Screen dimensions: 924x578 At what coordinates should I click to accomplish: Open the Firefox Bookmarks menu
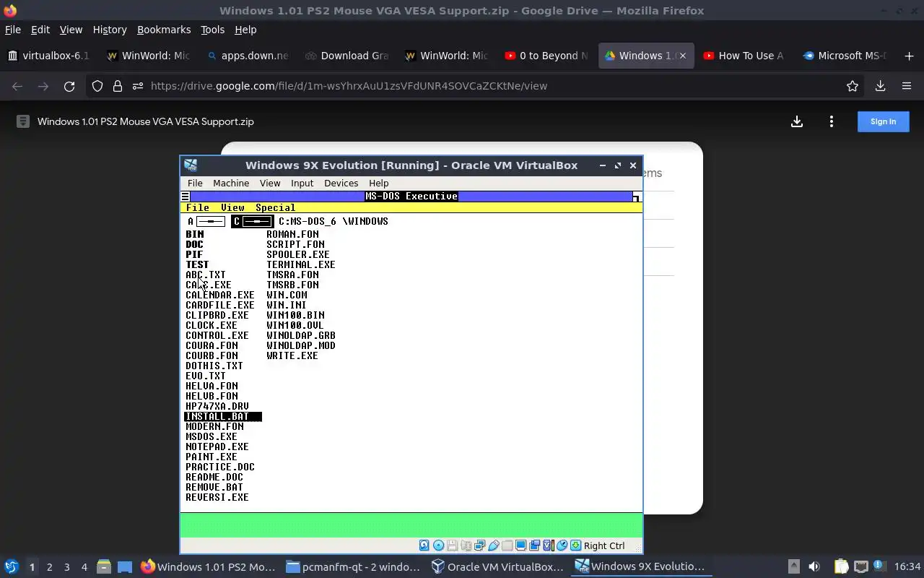164,30
